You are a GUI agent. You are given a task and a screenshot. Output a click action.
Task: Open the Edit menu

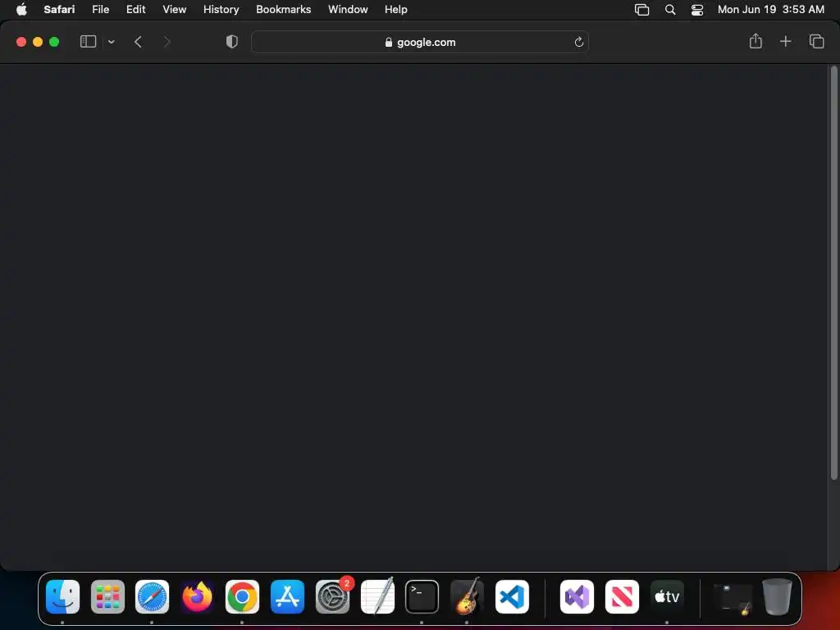(135, 9)
